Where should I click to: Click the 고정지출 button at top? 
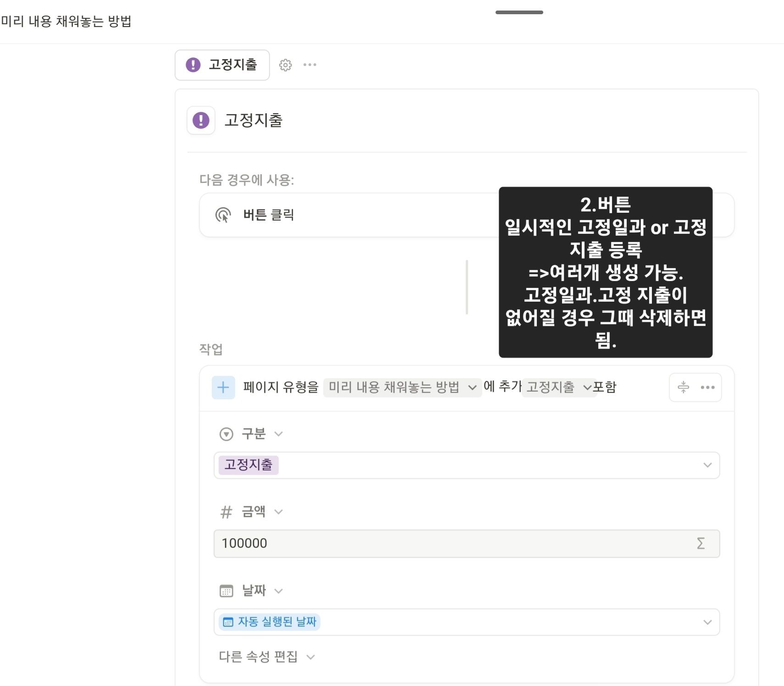point(222,65)
